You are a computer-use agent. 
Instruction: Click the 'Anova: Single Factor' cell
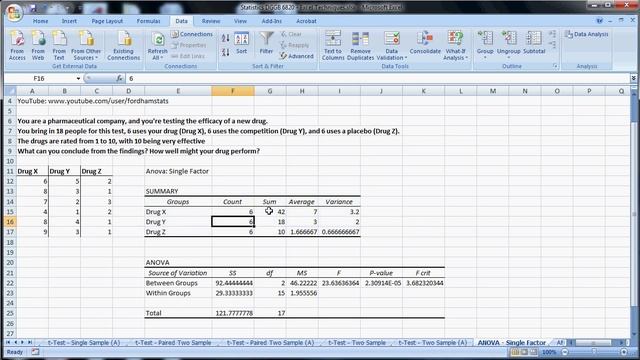coord(177,171)
